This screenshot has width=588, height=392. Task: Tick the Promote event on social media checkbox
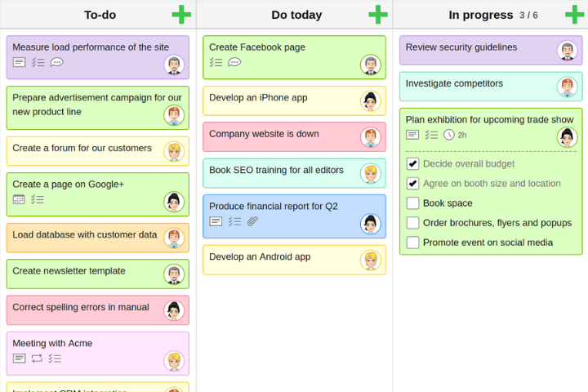click(x=413, y=243)
